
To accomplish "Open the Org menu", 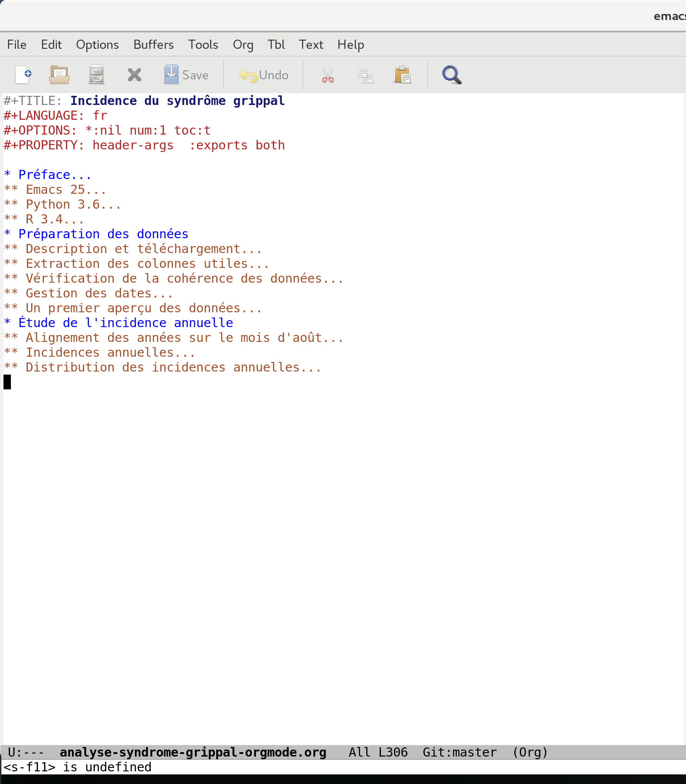I will 243,44.
